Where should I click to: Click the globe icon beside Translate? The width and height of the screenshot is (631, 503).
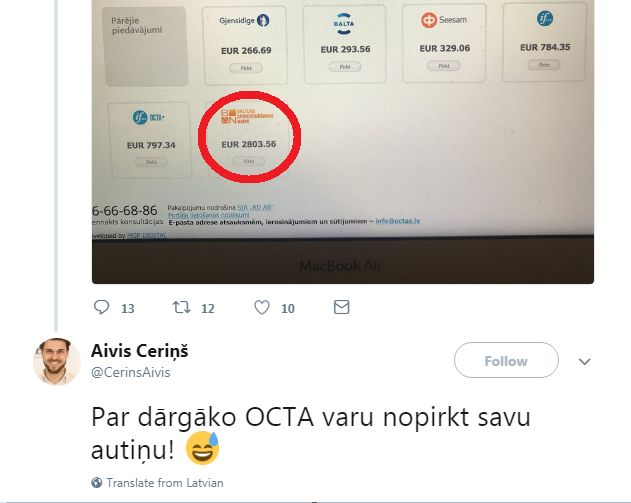[x=97, y=482]
